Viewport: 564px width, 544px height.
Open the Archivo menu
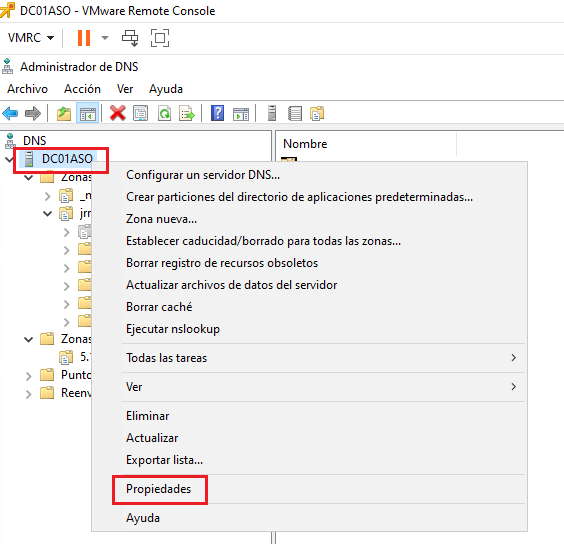point(27,89)
